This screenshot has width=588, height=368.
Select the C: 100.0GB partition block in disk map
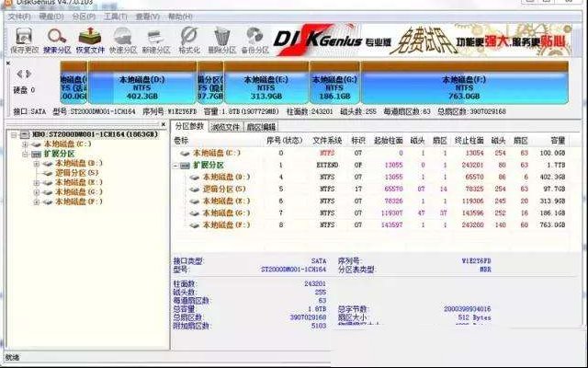(x=73, y=83)
